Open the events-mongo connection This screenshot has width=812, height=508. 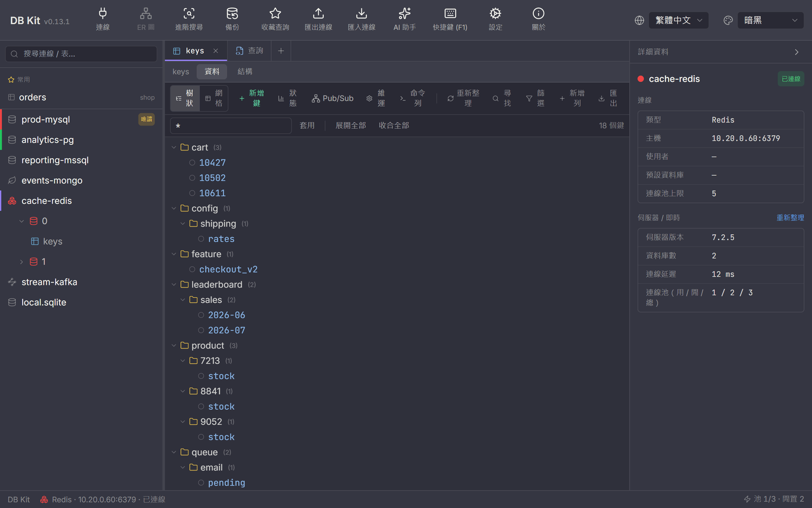(x=82, y=180)
